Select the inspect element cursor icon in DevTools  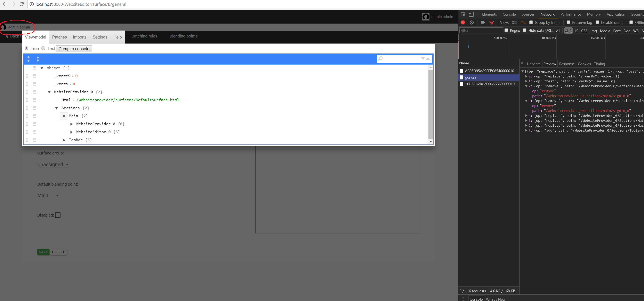point(463,14)
